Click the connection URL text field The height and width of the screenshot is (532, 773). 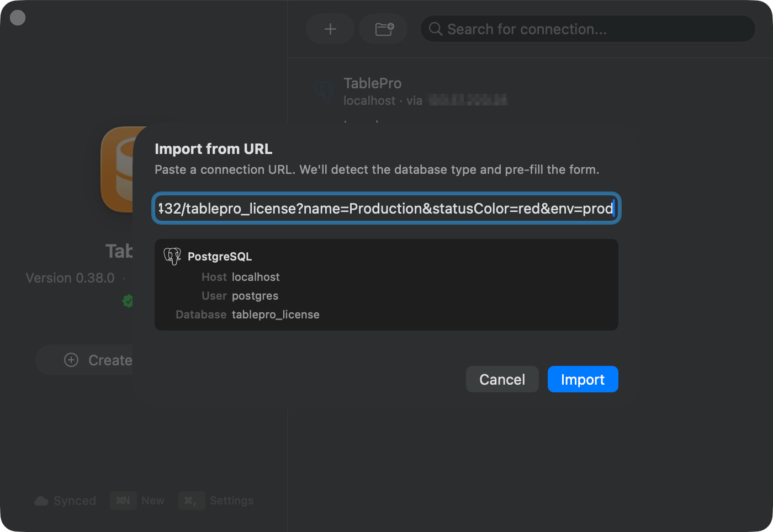tap(386, 208)
